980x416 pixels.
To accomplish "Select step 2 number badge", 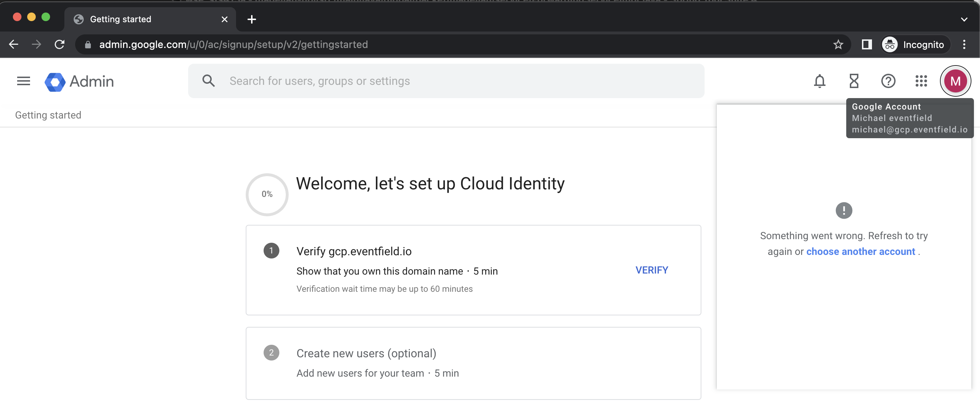I will coord(271,352).
